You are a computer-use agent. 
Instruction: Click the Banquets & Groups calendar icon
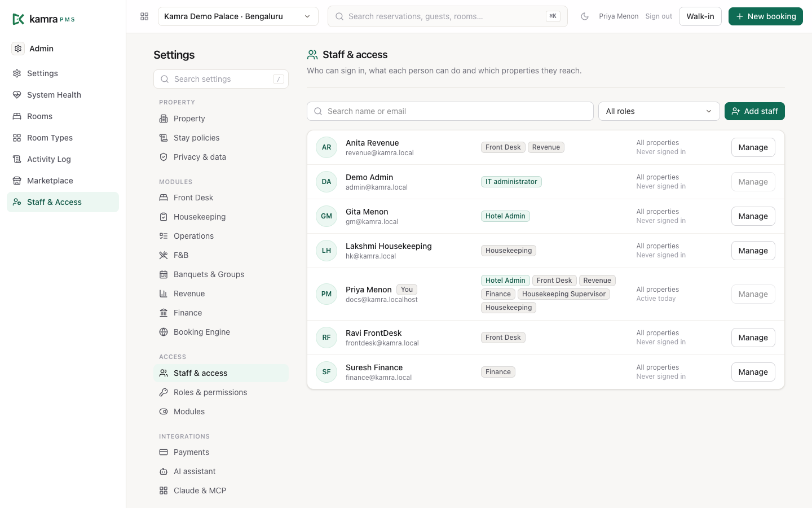coord(164,274)
